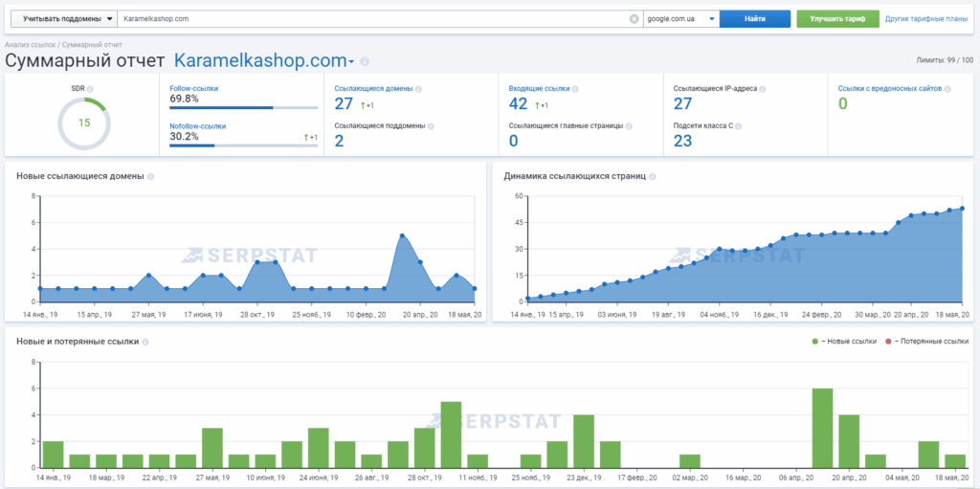The width and height of the screenshot is (980, 489).
Task: Click the Улучшить тариф button
Action: click(837, 18)
